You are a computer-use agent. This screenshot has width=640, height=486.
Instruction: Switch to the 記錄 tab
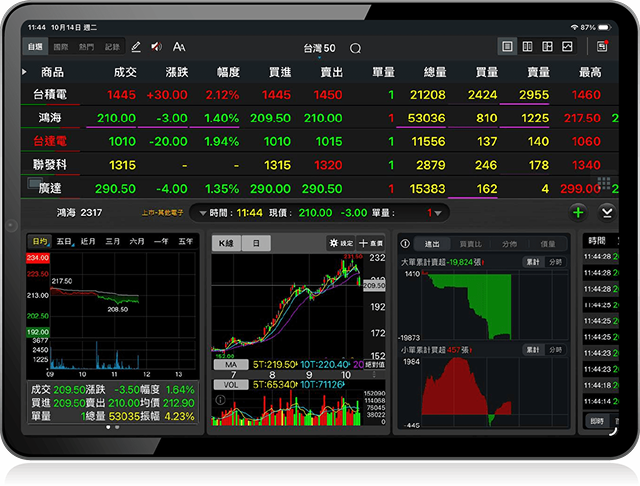tap(112, 47)
